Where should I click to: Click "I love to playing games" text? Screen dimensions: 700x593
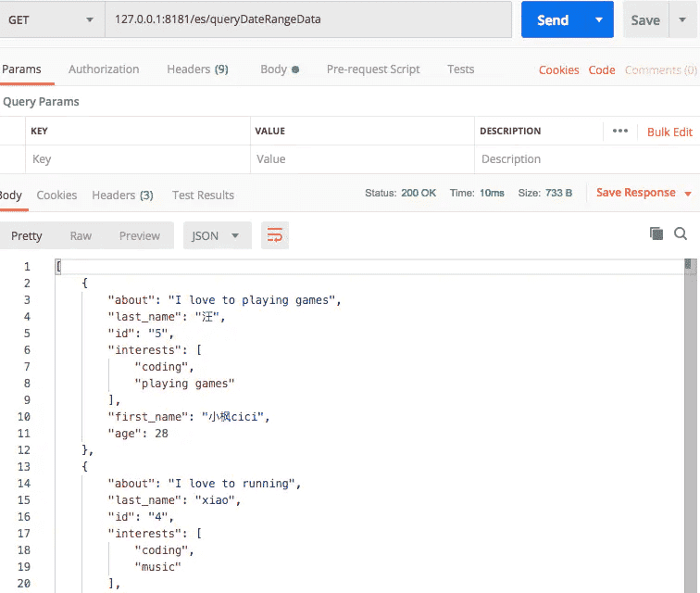click(252, 300)
